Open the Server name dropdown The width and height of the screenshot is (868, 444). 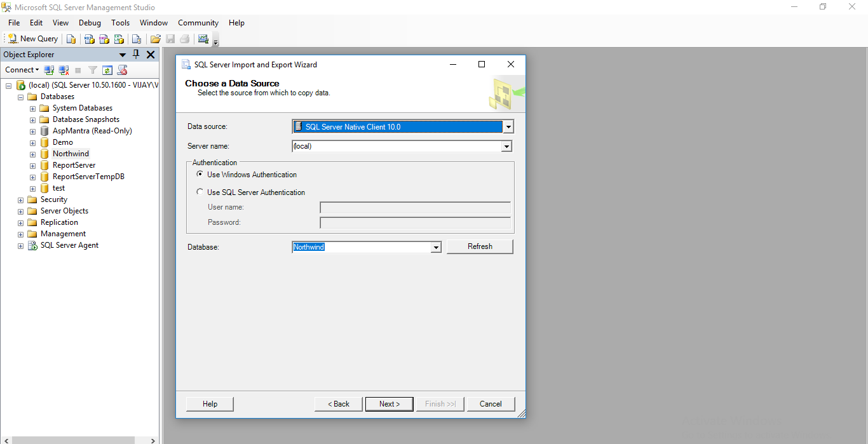point(506,146)
